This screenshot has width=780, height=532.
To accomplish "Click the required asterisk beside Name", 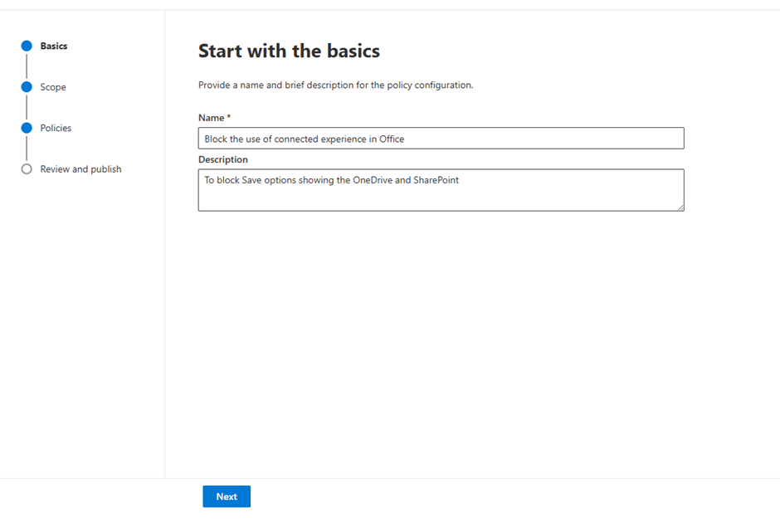I will click(x=229, y=118).
